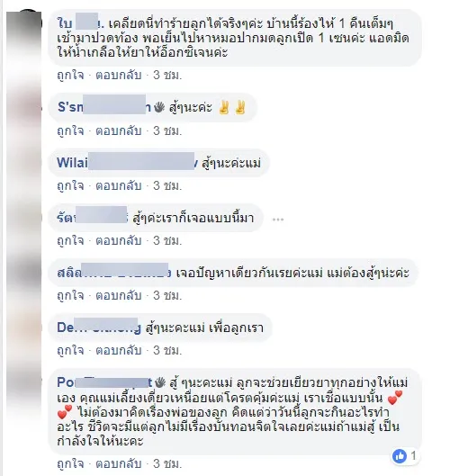
Task: Reply to the first comment with ตอบกลับ
Action: click(119, 75)
